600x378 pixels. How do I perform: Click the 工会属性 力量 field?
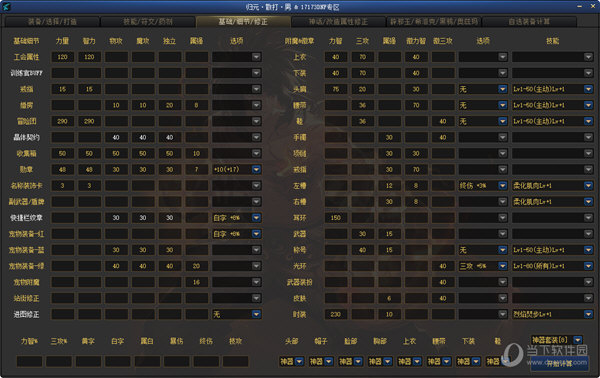coord(63,57)
